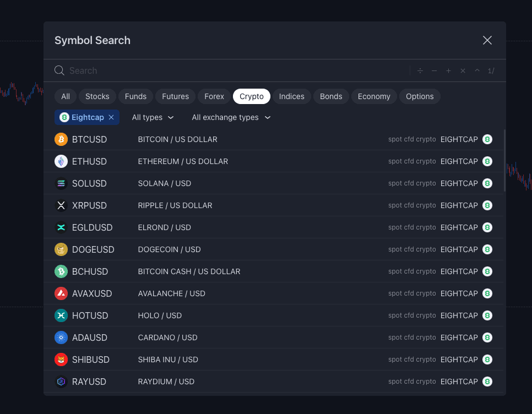
Task: Click the Eightcap source filter chip
Action: (87, 117)
